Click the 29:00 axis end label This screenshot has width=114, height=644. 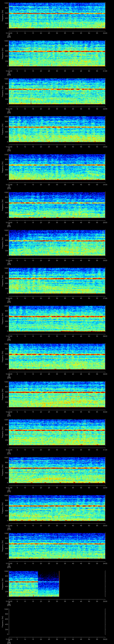(x=105, y=374)
